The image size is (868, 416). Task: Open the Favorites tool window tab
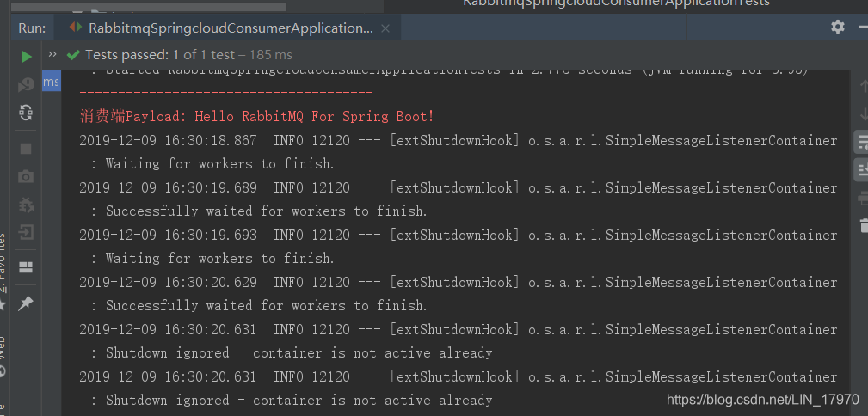point(3,263)
